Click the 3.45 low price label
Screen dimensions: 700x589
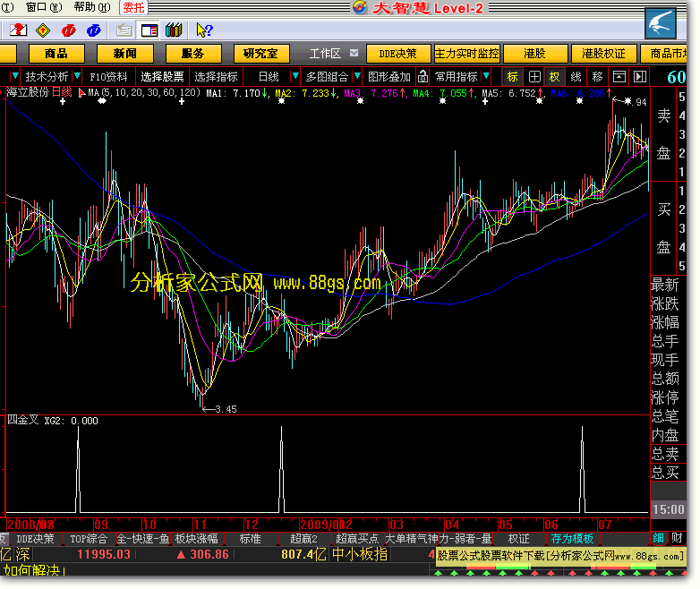[226, 409]
